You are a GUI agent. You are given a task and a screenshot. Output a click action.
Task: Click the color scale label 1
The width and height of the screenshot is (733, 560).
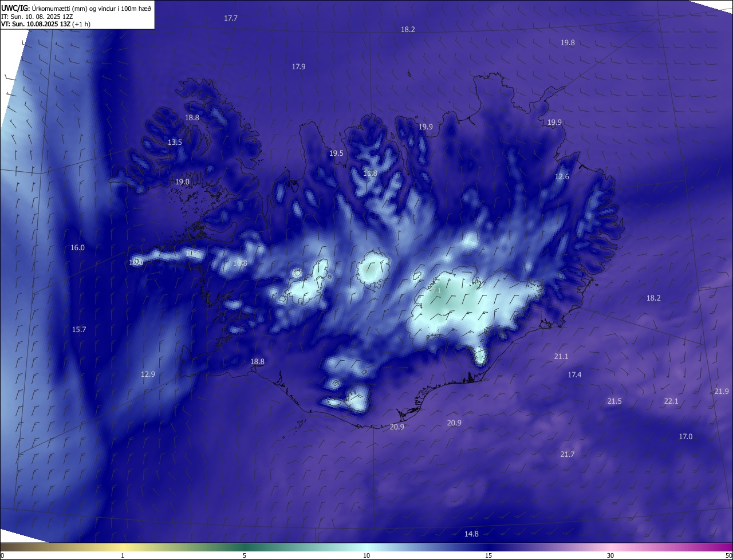click(x=123, y=556)
